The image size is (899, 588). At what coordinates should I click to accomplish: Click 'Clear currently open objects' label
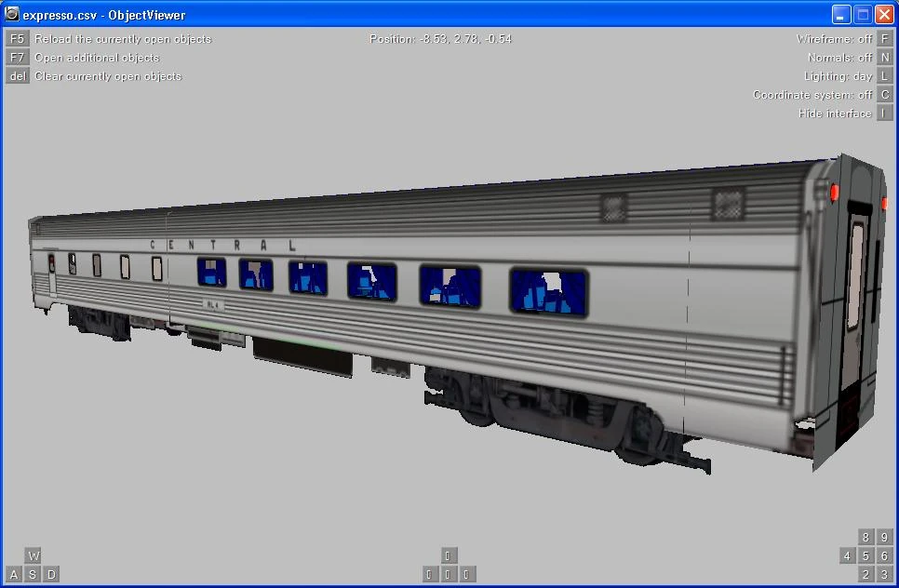(x=108, y=76)
